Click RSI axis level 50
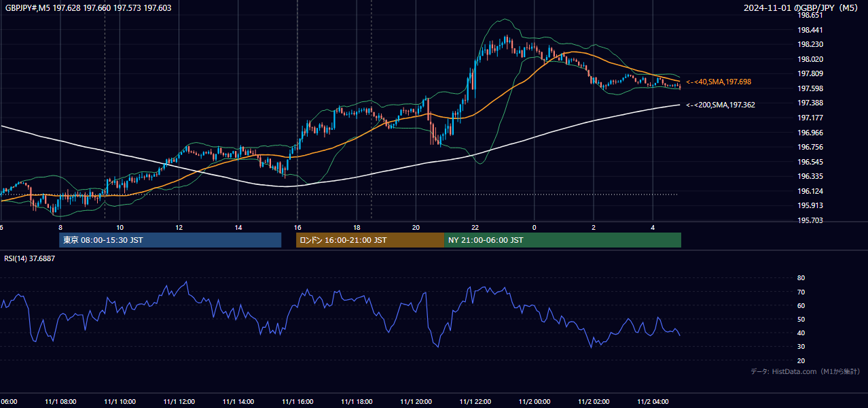 pos(801,319)
